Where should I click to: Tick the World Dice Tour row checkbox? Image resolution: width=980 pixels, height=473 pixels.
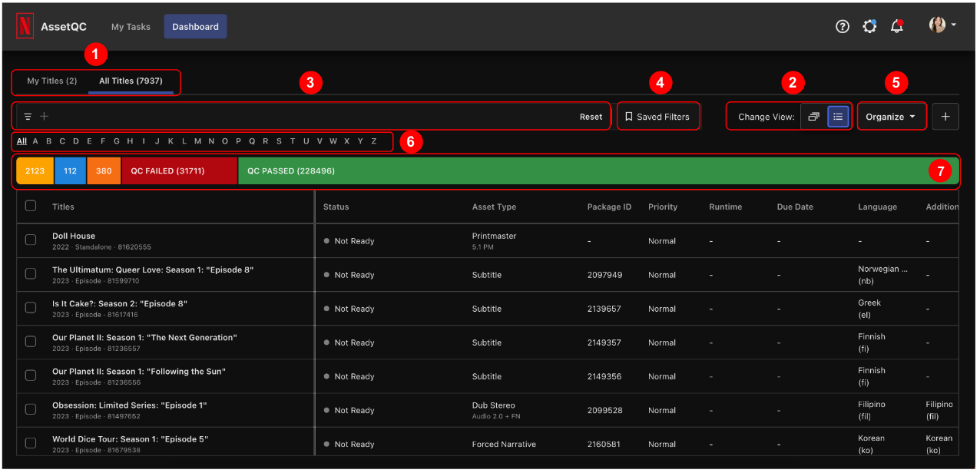point(31,443)
